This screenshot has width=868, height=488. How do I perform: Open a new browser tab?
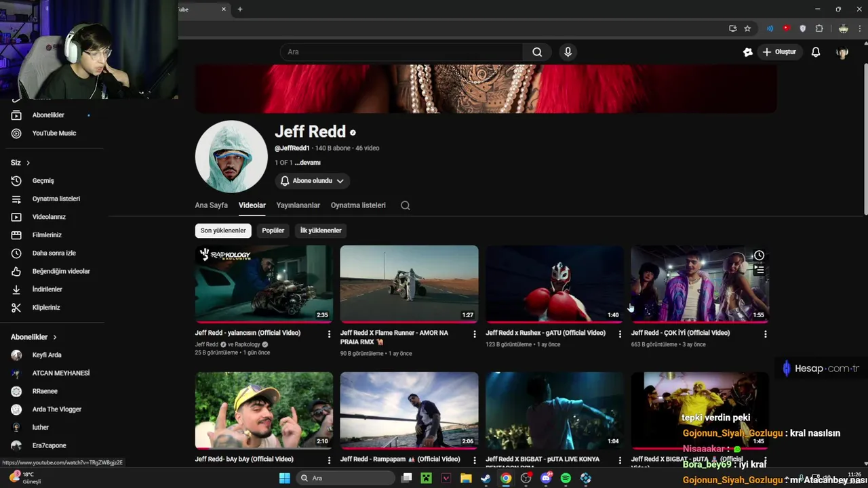(x=239, y=9)
